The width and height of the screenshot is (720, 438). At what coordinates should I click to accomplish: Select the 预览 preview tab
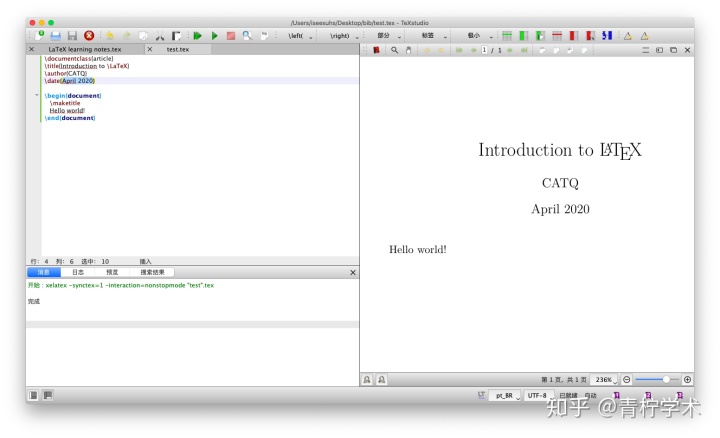tap(112, 272)
